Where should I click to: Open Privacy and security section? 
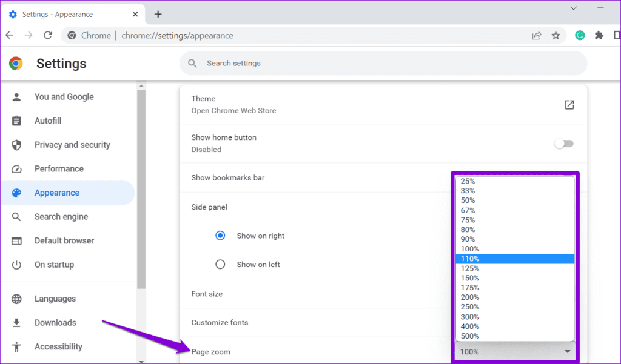click(x=67, y=145)
